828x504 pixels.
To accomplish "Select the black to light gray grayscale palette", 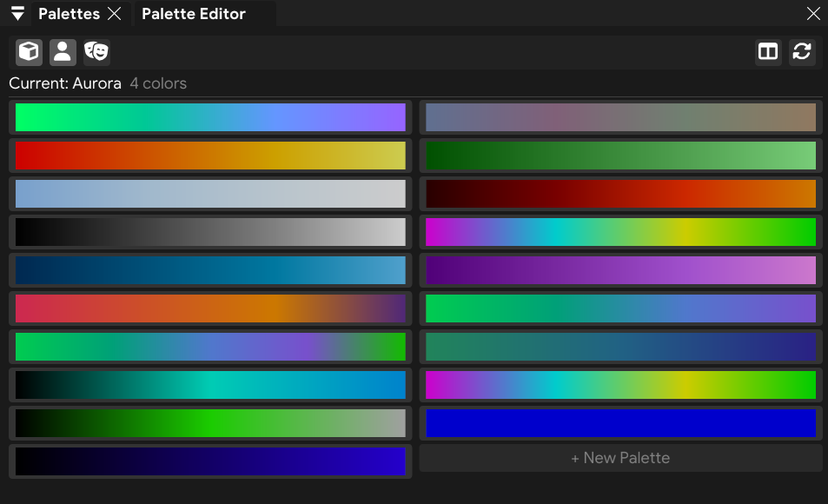I will tap(210, 232).
